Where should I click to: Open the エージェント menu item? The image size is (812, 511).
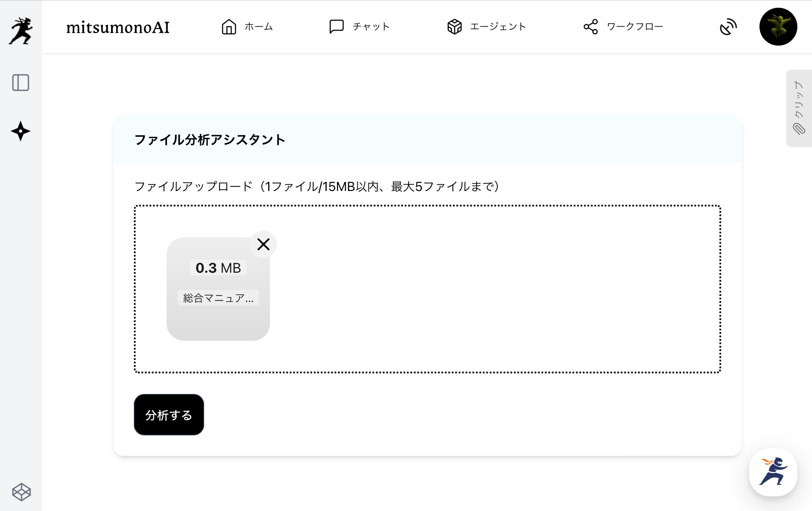click(498, 27)
